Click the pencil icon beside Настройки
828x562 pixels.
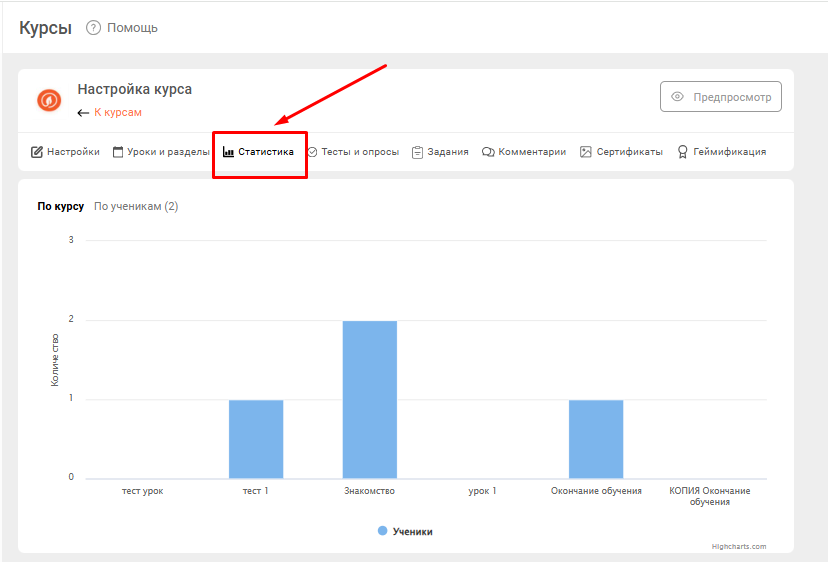point(37,152)
